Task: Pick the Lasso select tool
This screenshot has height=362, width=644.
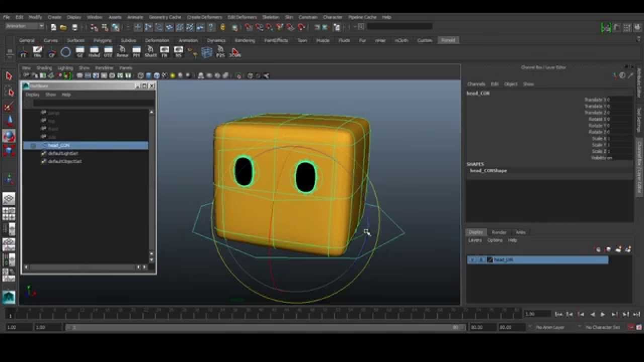Action: pos(9,91)
